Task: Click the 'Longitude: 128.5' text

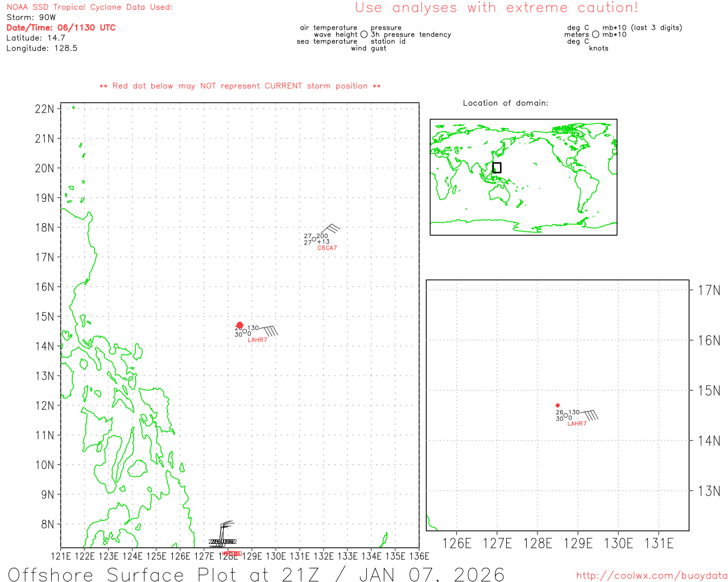Action: tap(42, 48)
